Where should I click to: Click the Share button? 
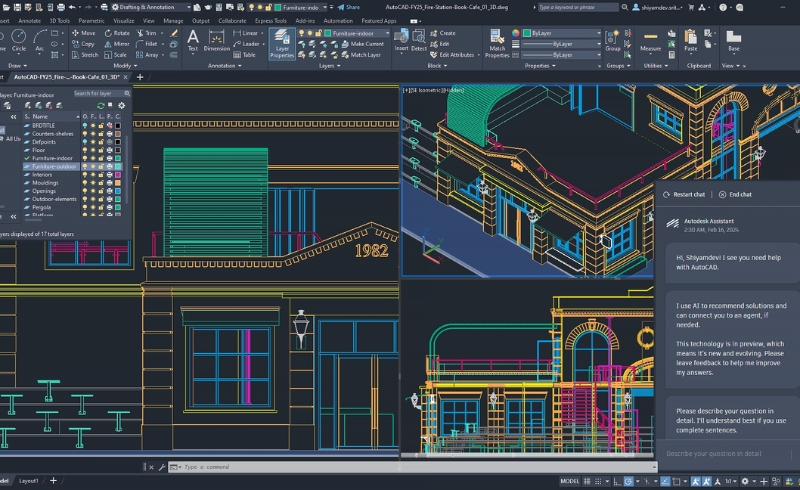coord(348,7)
